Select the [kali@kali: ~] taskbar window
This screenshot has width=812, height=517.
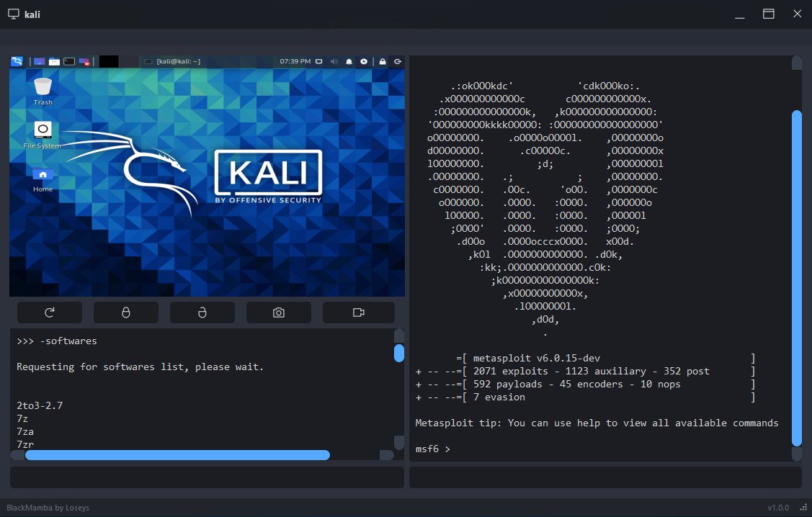173,61
